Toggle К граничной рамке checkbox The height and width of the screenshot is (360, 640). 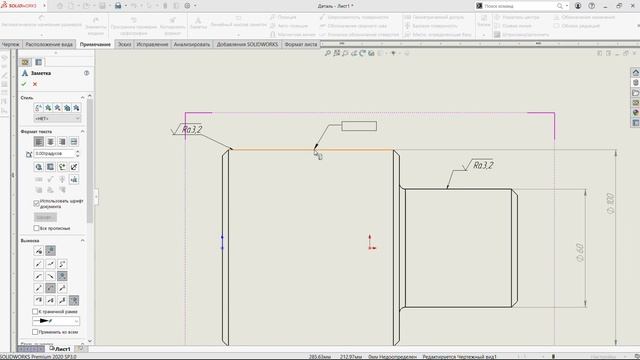[35, 311]
